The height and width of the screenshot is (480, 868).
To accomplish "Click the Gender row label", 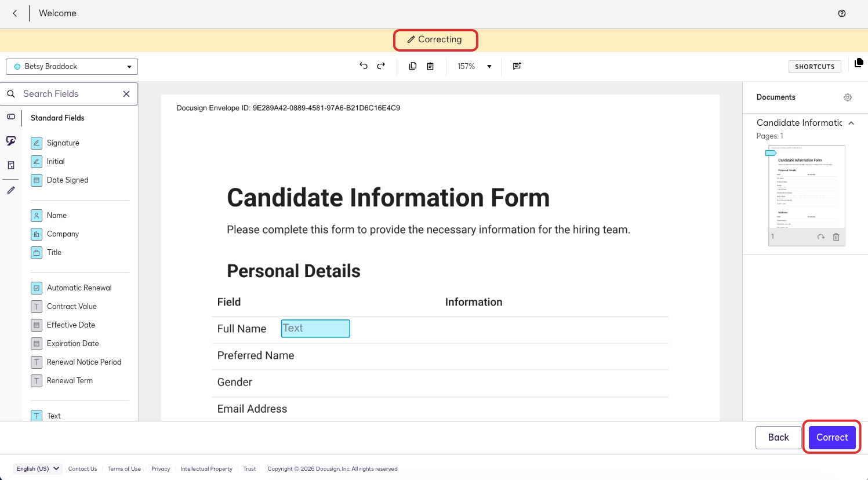I will 235,382.
